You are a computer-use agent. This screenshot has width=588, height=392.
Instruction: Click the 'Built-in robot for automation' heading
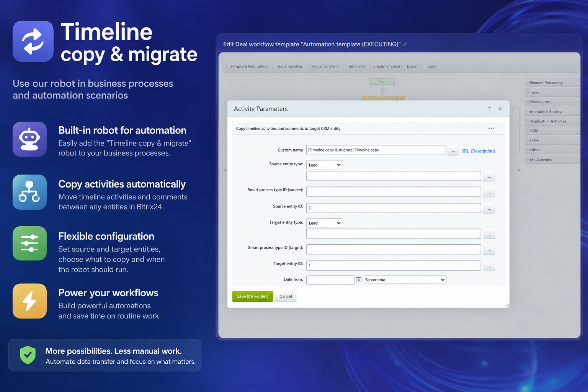tap(122, 130)
